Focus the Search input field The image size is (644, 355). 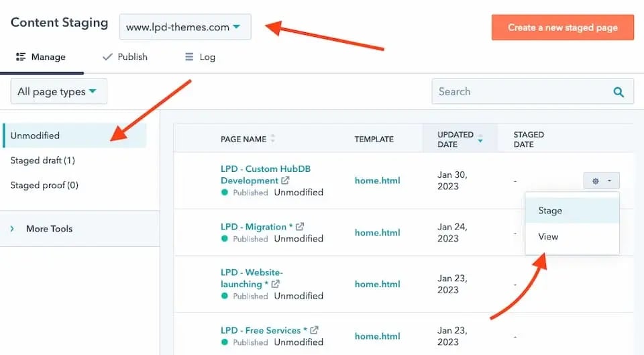pyautogui.click(x=532, y=92)
